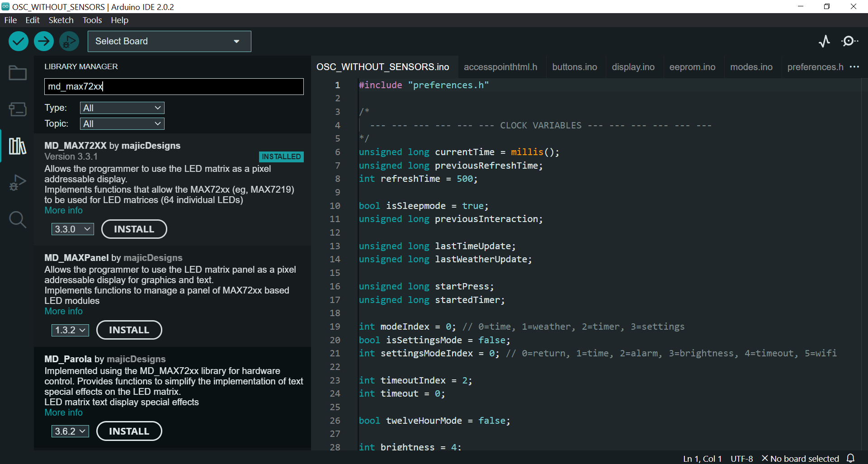
Task: Start debugging with the debugger toolbar icon
Action: [x=69, y=42]
